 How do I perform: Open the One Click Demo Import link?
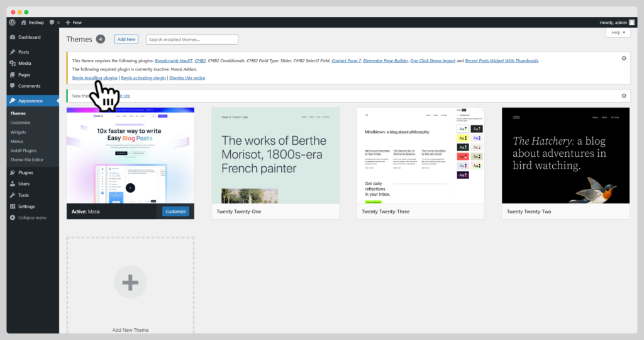click(433, 60)
